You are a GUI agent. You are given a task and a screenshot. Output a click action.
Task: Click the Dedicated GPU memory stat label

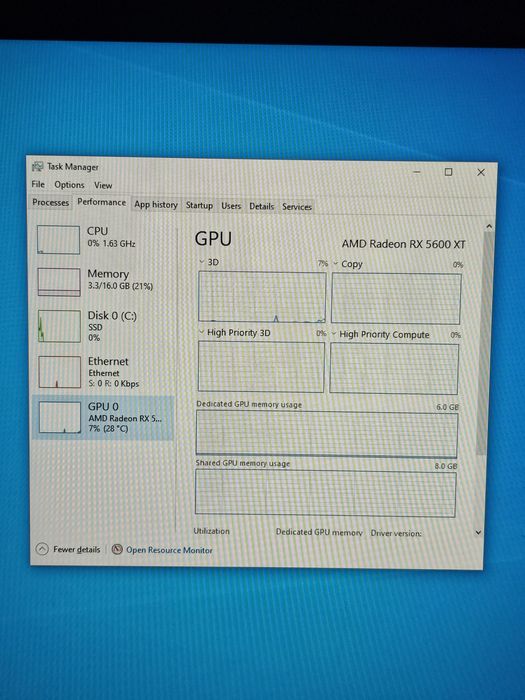tap(319, 532)
